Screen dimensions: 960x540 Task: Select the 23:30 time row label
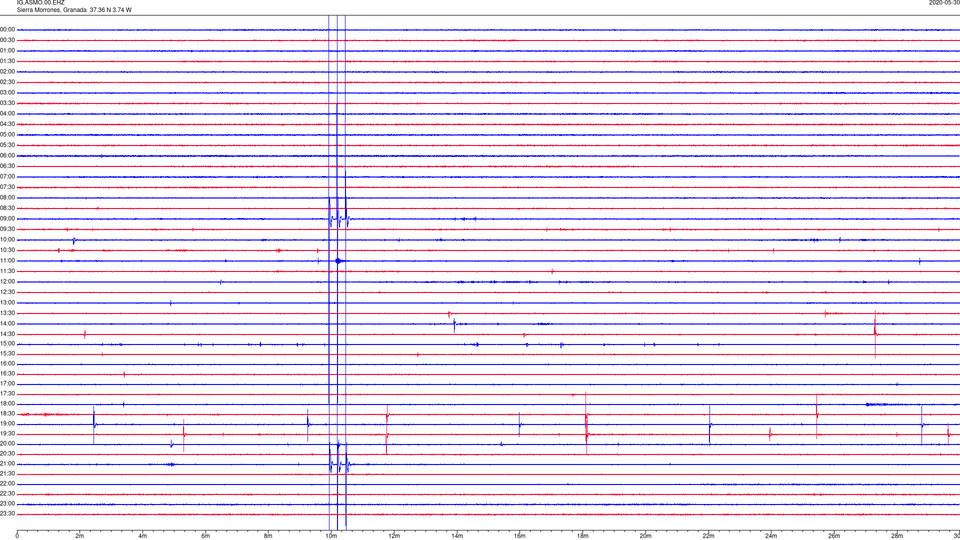(x=7, y=514)
